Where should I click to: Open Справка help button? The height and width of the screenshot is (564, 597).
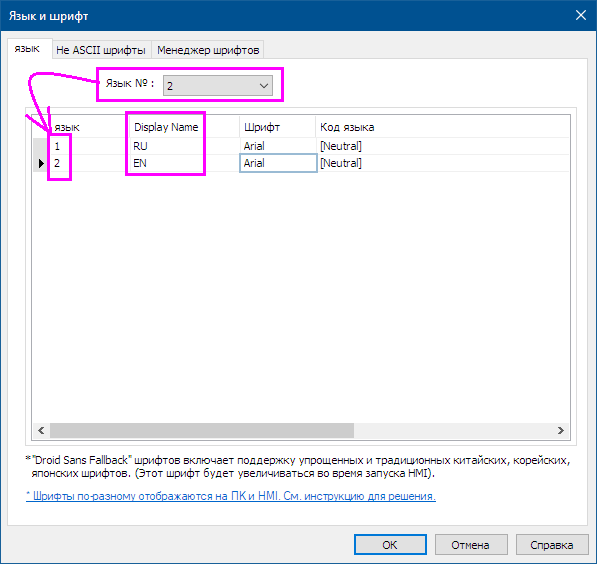[x=551, y=545]
